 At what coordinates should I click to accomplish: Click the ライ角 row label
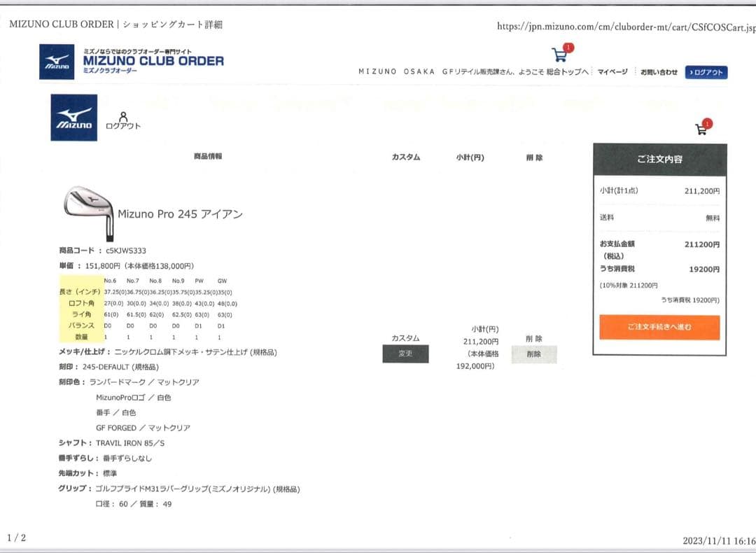click(x=82, y=314)
